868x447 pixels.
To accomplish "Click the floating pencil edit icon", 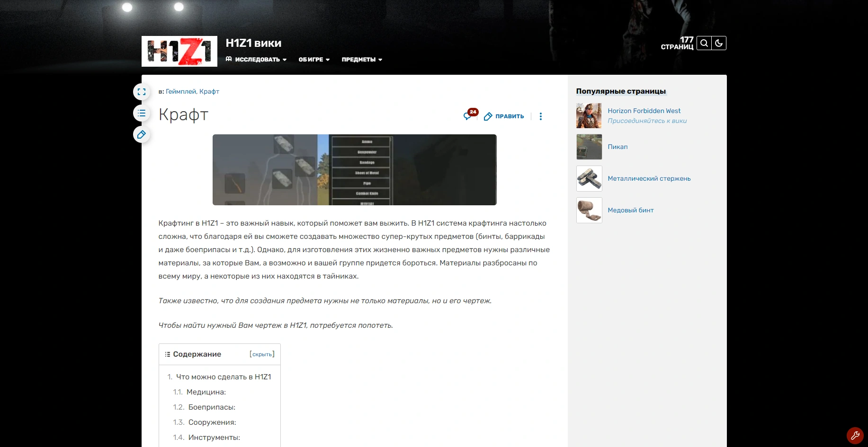I will tap(142, 135).
